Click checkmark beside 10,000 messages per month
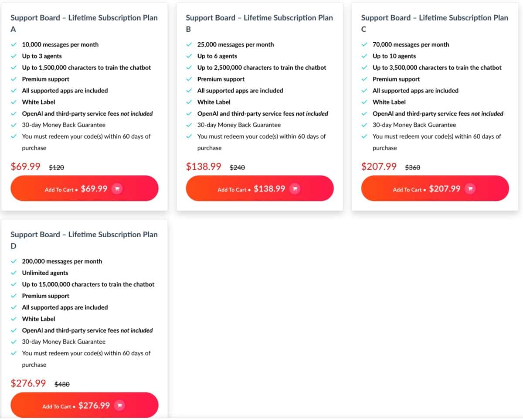Viewport: 523px width, 420px height. coord(14,44)
